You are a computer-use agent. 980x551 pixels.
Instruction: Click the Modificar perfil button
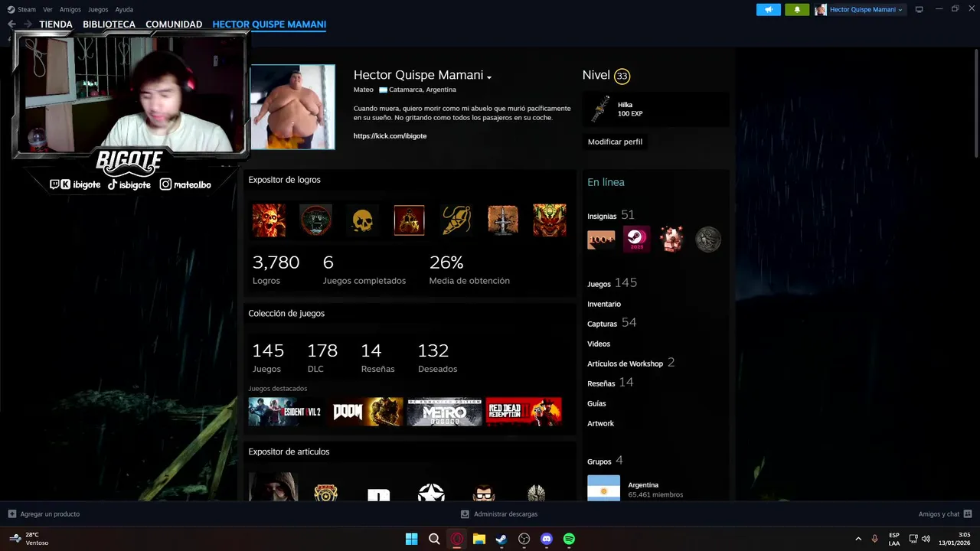615,142
